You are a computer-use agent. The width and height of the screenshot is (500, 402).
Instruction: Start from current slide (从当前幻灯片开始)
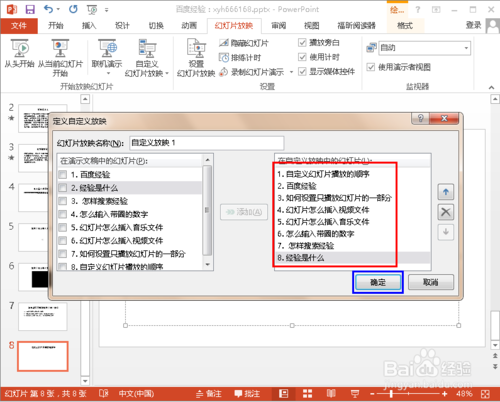(x=60, y=57)
